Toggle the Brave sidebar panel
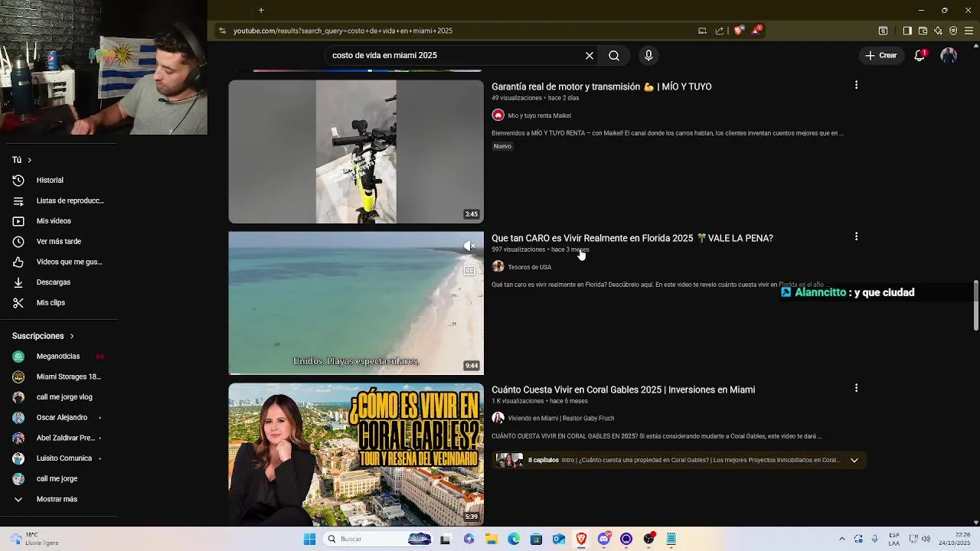This screenshot has width=980, height=551. coord(907,31)
